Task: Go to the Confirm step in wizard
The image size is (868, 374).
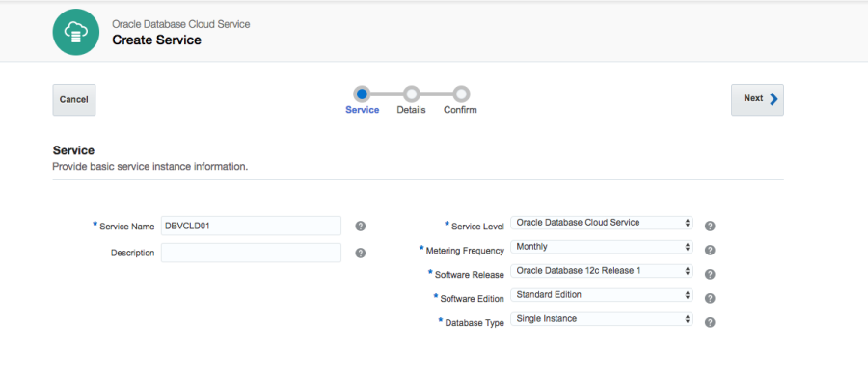Action: 461,94
